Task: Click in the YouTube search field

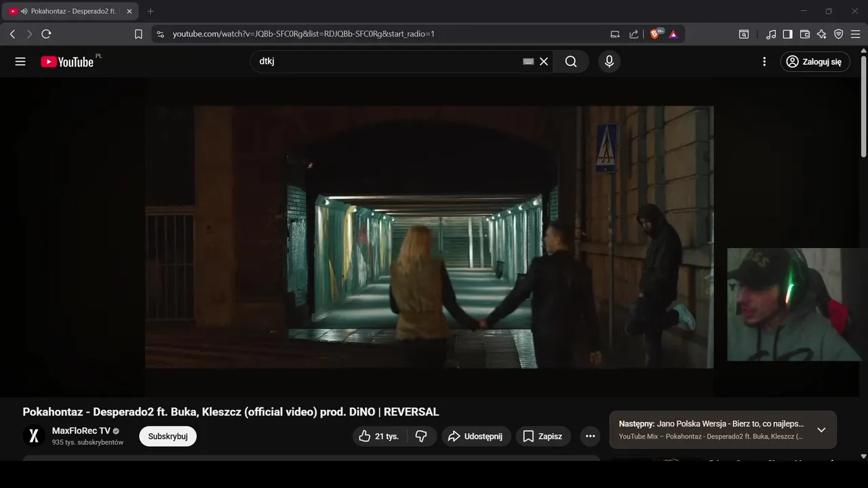Action: 390,62
